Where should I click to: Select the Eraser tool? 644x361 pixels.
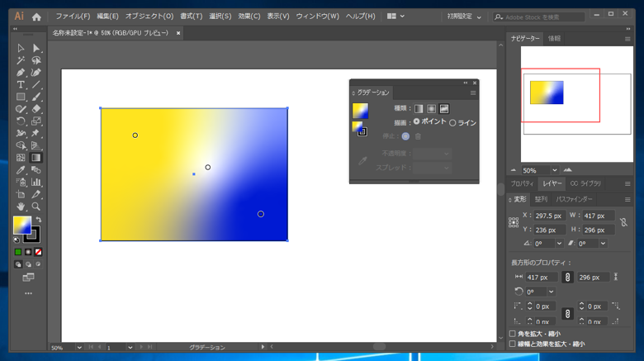point(36,109)
